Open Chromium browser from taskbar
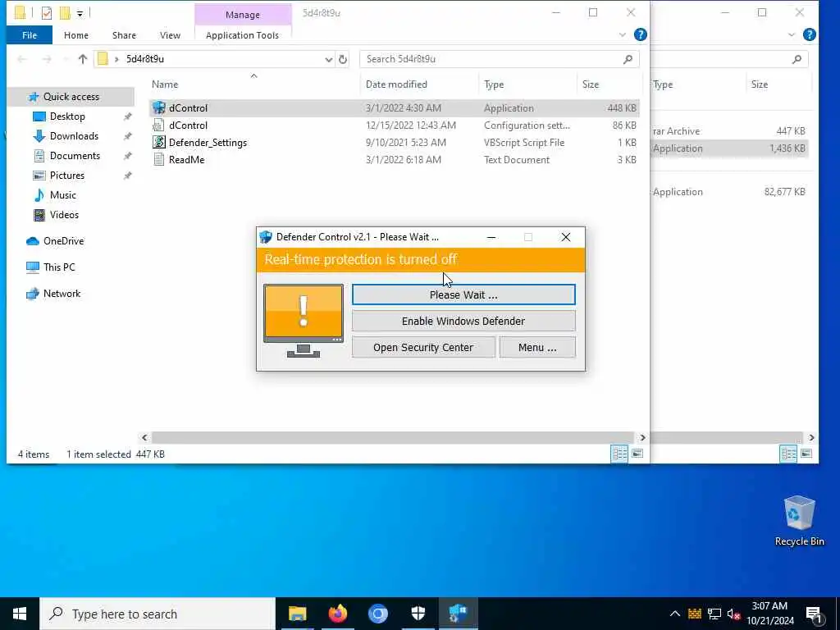Viewport: 840px width, 630px height. coord(377,614)
